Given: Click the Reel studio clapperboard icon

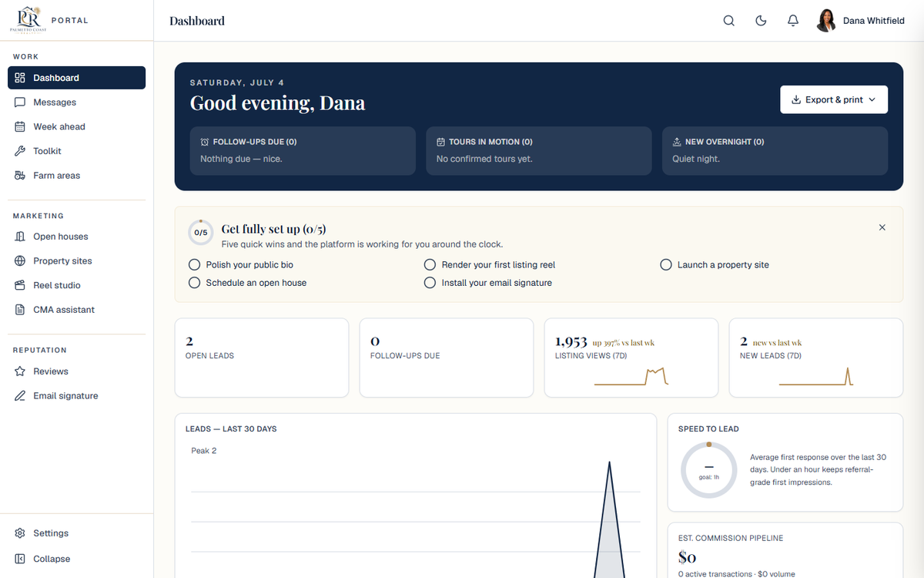Looking at the screenshot, I should 20,285.
